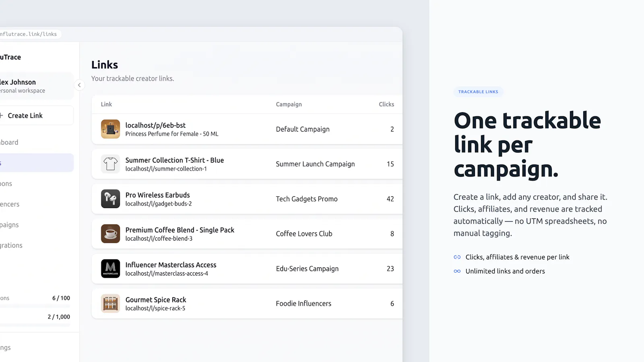
Task: Select Pro Wireless Earbuds link title
Action: (x=157, y=195)
